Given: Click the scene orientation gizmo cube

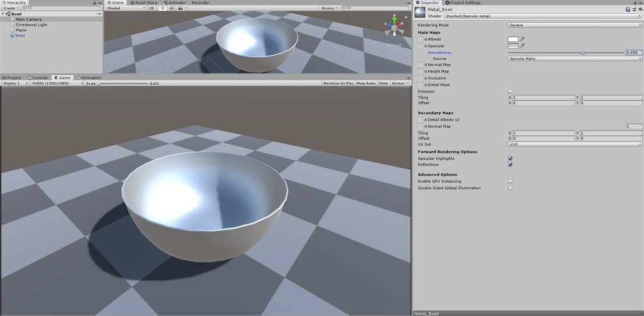Looking at the screenshot, I should [394, 28].
